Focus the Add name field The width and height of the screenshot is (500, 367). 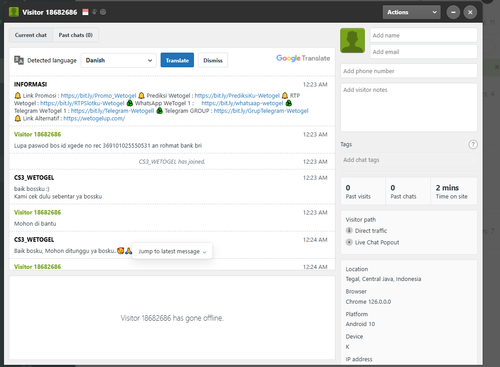pyautogui.click(x=423, y=35)
